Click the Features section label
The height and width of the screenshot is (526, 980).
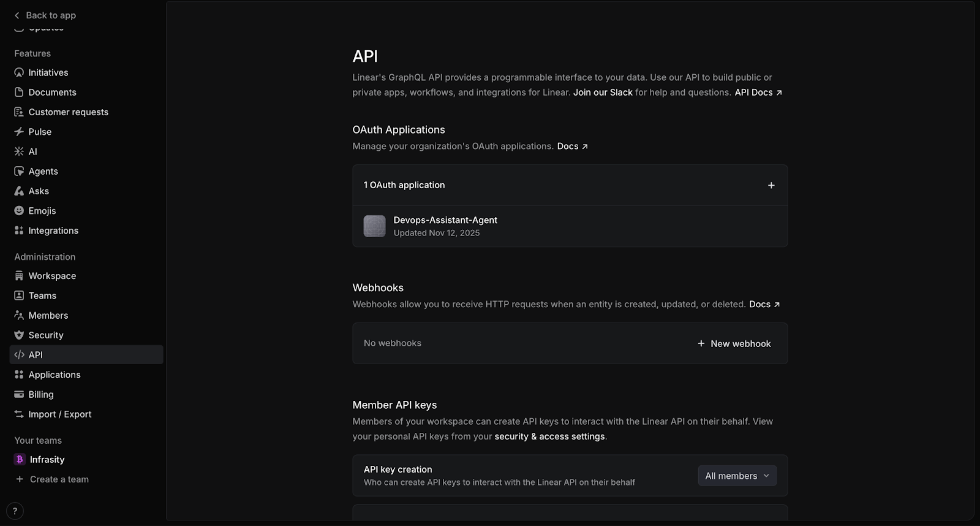pos(32,53)
